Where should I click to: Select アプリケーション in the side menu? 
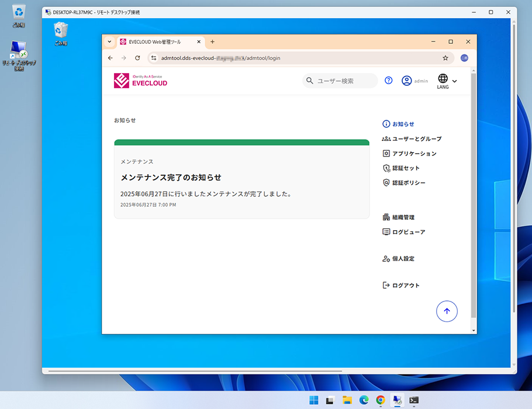pos(414,154)
